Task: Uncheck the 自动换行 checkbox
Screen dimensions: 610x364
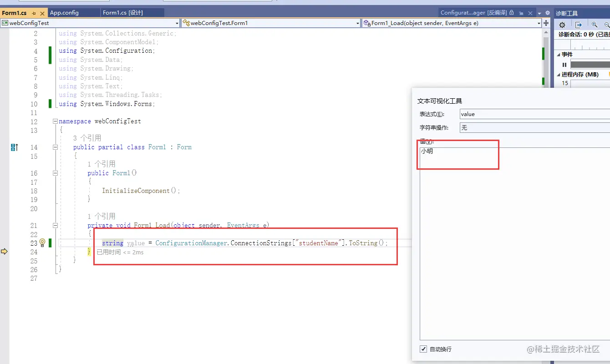Action: click(424, 349)
